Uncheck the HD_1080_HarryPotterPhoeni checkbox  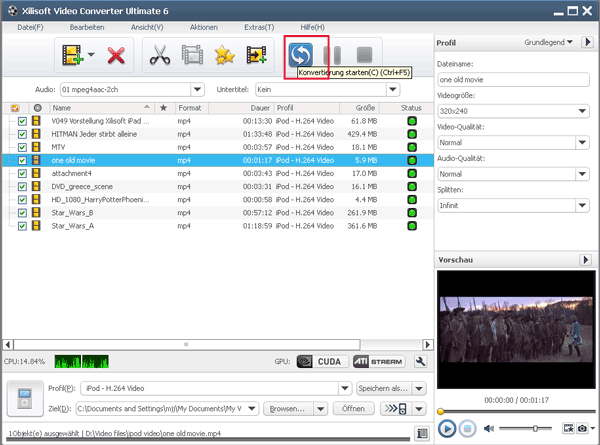coord(22,200)
